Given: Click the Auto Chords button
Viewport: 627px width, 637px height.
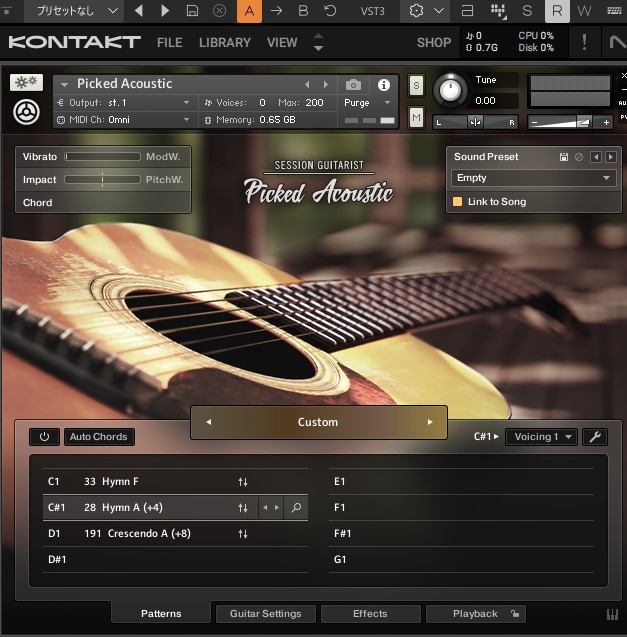Looking at the screenshot, I should tap(99, 437).
